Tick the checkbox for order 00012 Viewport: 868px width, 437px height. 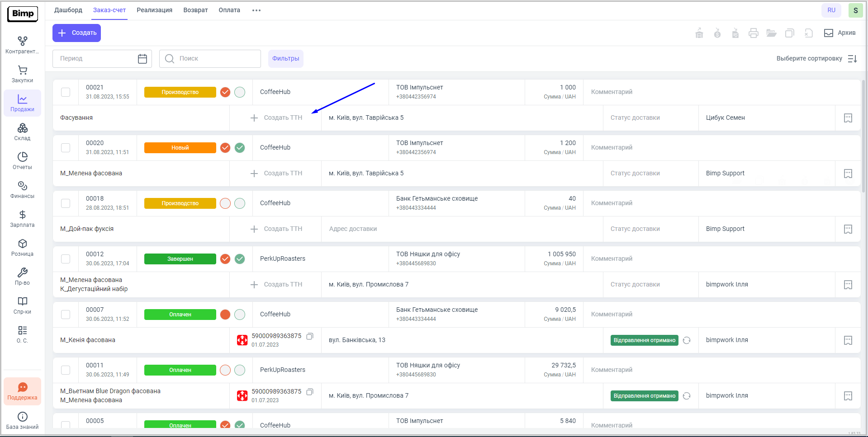coord(66,259)
